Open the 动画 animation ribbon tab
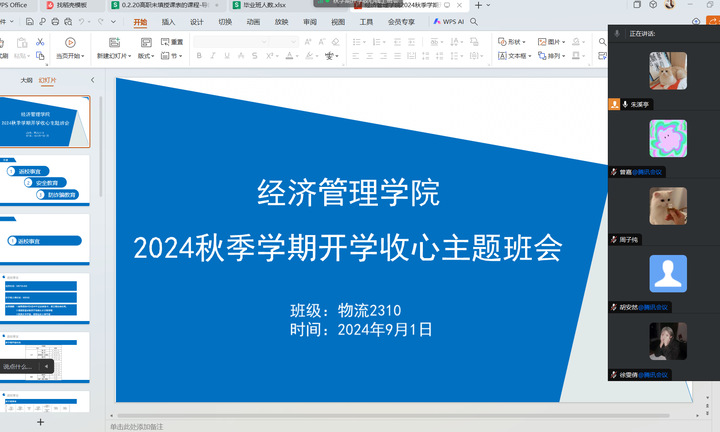The width and height of the screenshot is (720, 432). point(253,21)
